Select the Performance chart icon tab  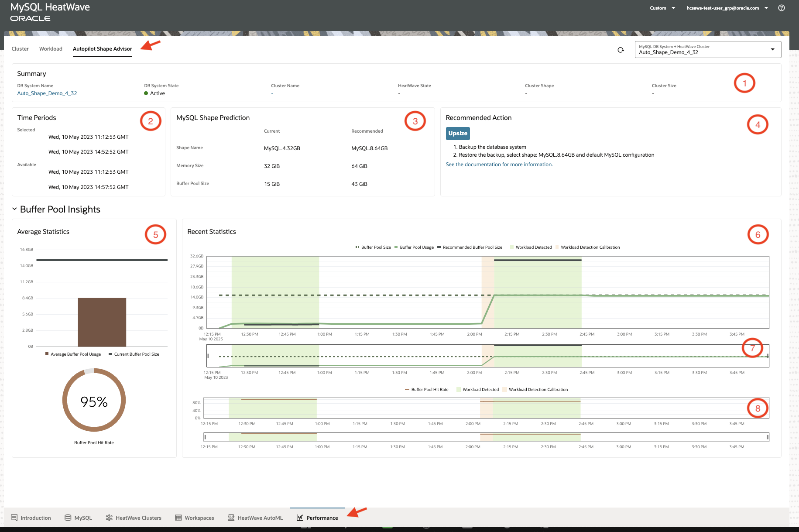coord(300,518)
